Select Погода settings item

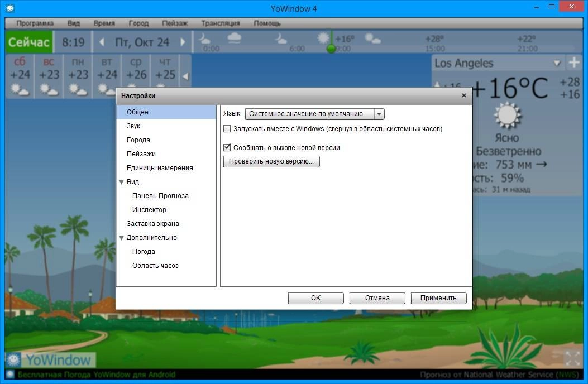click(166, 252)
